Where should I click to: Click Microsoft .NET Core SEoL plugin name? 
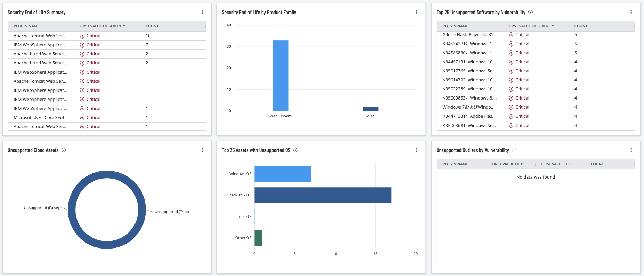coord(39,118)
